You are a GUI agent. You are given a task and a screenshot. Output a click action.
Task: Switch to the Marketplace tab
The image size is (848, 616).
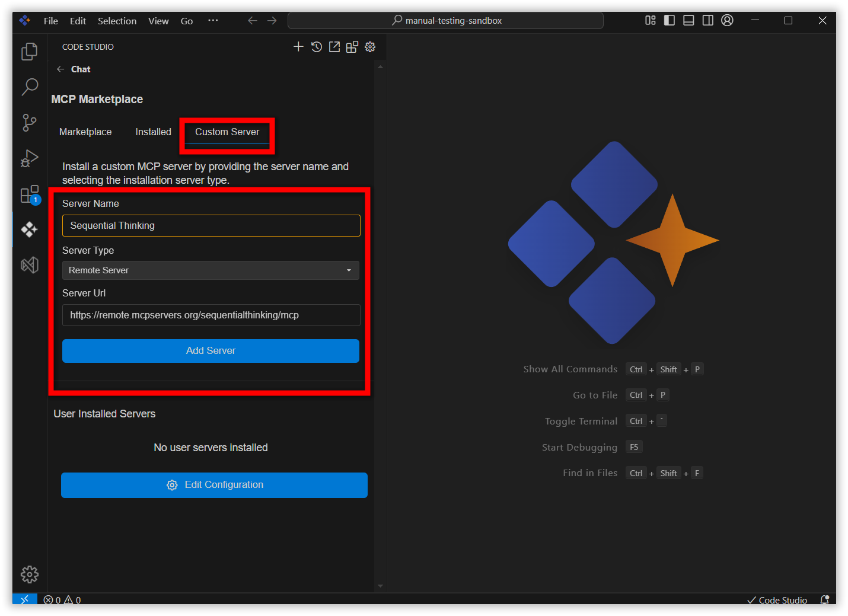85,132
